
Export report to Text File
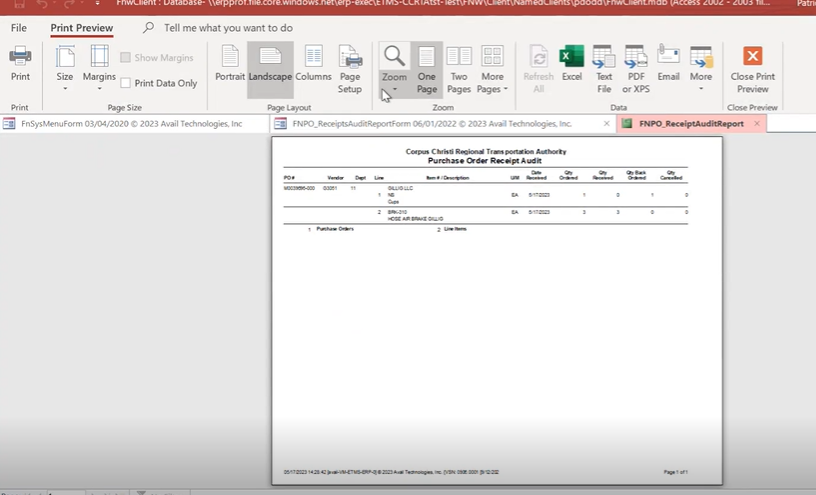(x=604, y=68)
